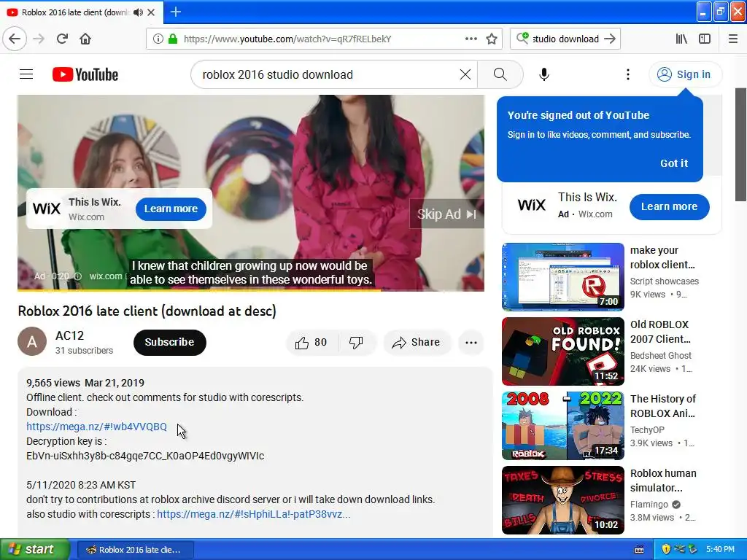Click the decryption key text
Image resolution: width=747 pixels, height=560 pixels.
point(145,456)
